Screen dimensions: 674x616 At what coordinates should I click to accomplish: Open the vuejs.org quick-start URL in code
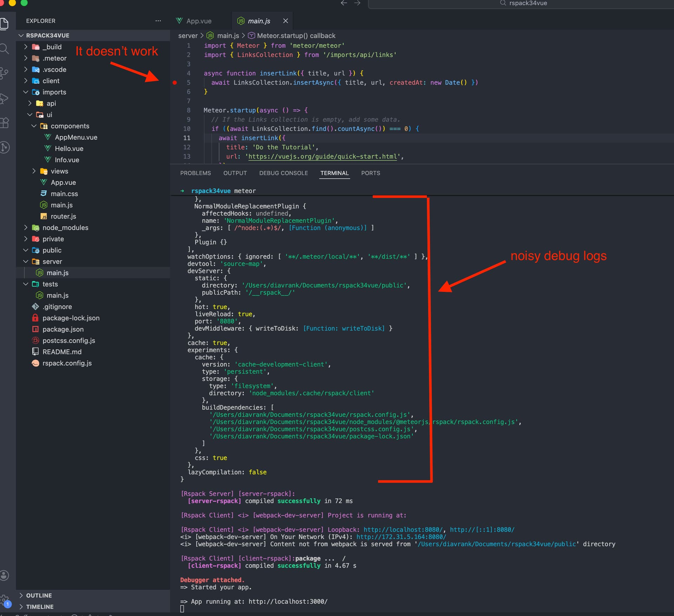point(322,156)
